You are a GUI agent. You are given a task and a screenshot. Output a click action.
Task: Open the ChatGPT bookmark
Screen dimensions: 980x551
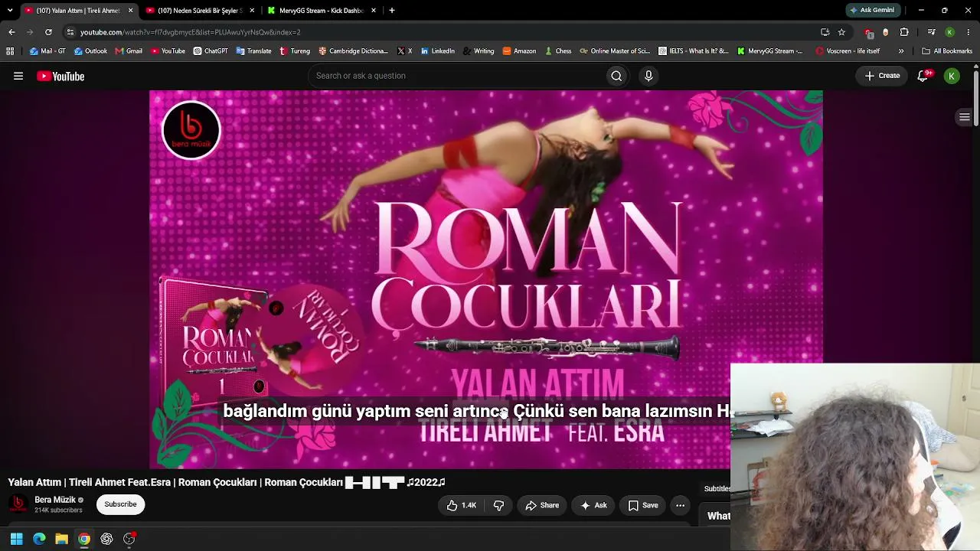(x=211, y=51)
